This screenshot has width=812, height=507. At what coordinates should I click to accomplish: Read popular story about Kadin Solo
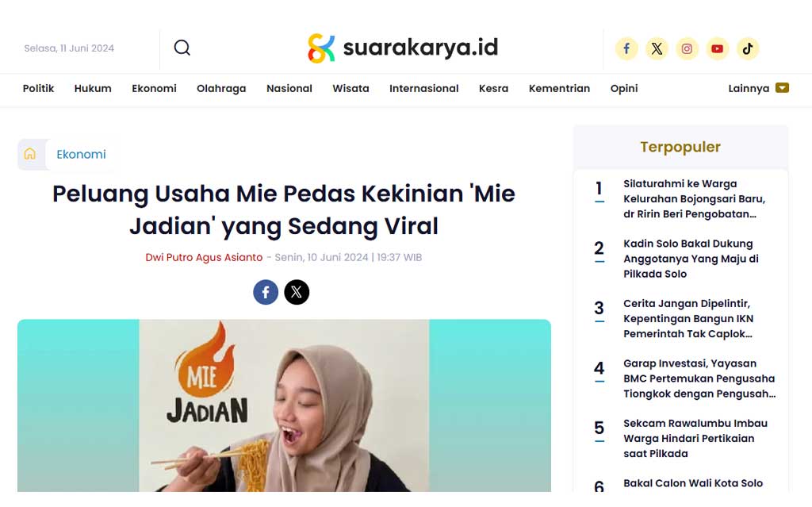click(x=691, y=259)
